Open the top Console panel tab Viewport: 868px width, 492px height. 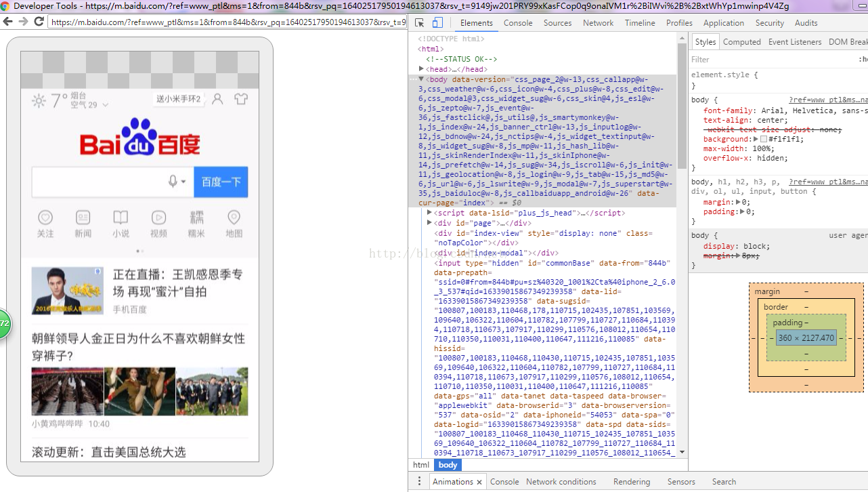pyautogui.click(x=518, y=22)
